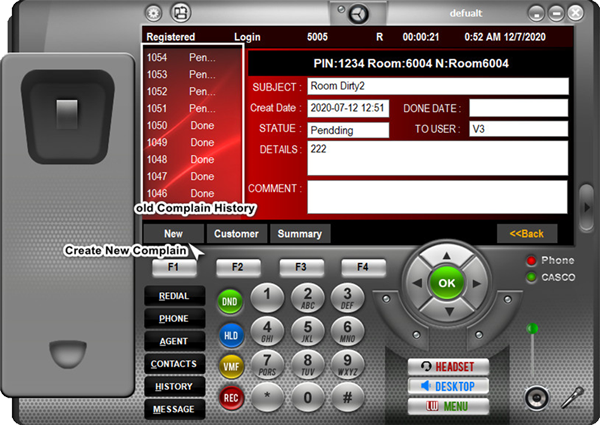Click the <<Back button
The width and height of the screenshot is (600, 425).
point(526,233)
